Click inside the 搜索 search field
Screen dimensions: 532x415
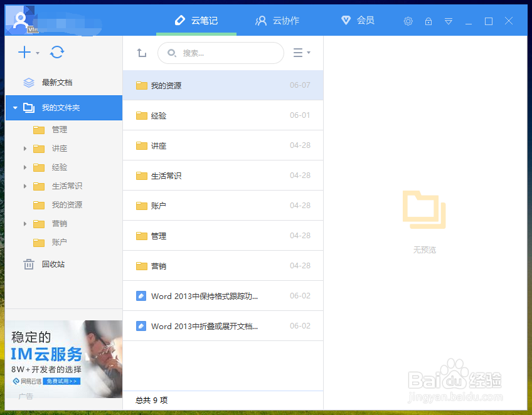(x=220, y=53)
